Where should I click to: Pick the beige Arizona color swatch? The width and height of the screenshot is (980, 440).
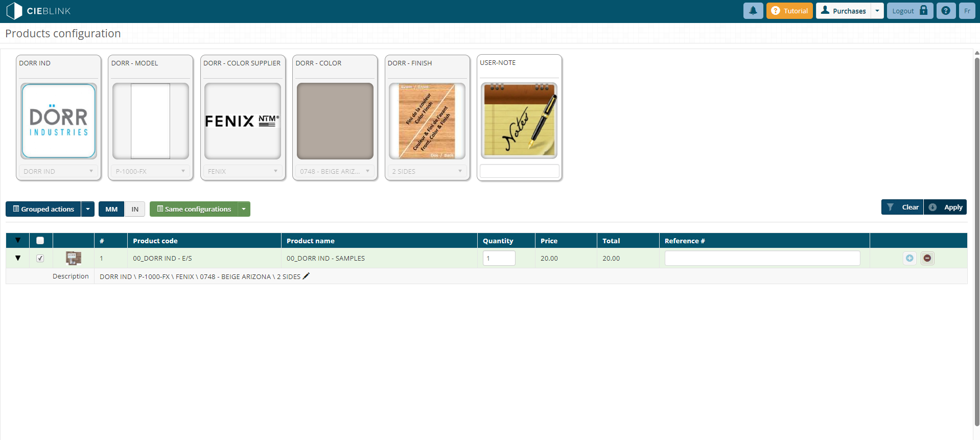coord(335,121)
